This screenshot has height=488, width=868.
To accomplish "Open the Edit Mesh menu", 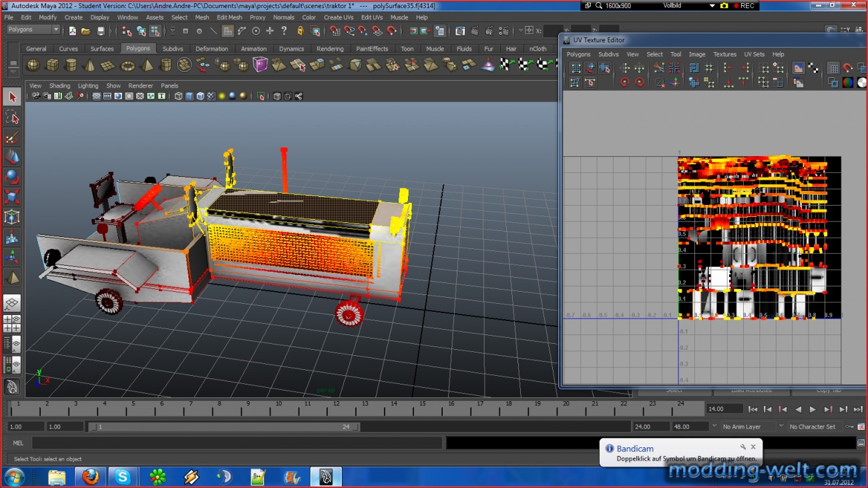I will [229, 17].
